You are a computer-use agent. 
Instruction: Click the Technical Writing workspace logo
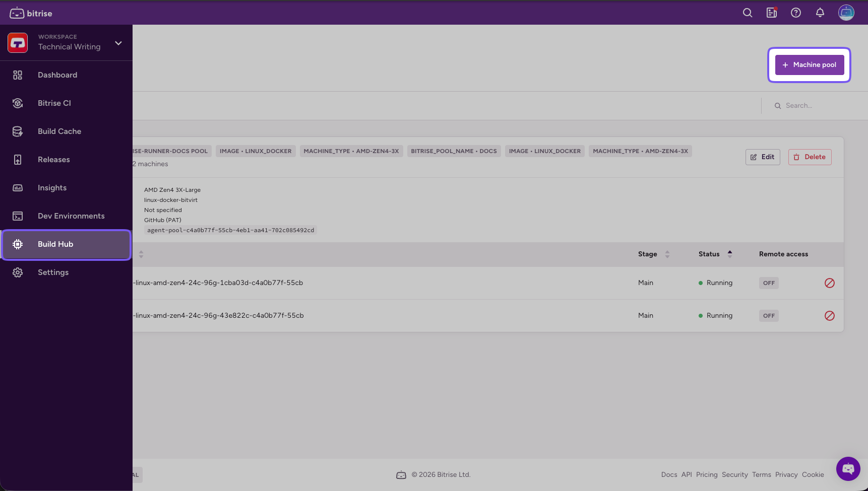18,43
